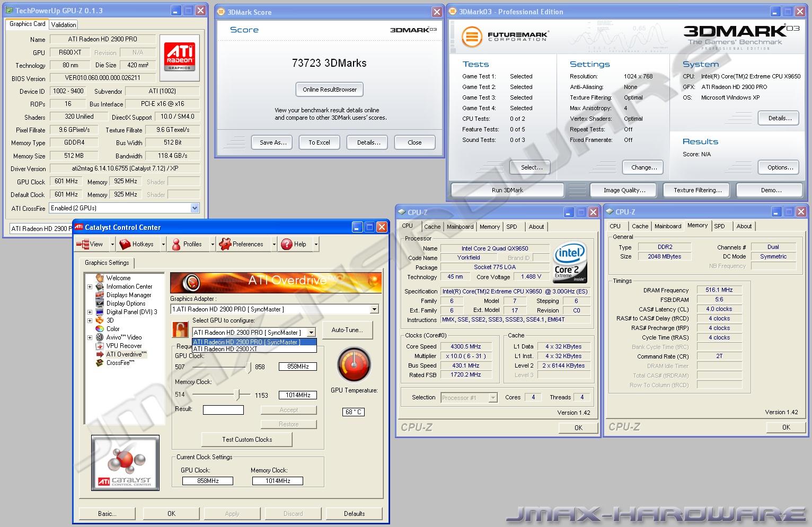812x527 pixels.
Task: Select the 3D tree item
Action: pyautogui.click(x=110, y=320)
